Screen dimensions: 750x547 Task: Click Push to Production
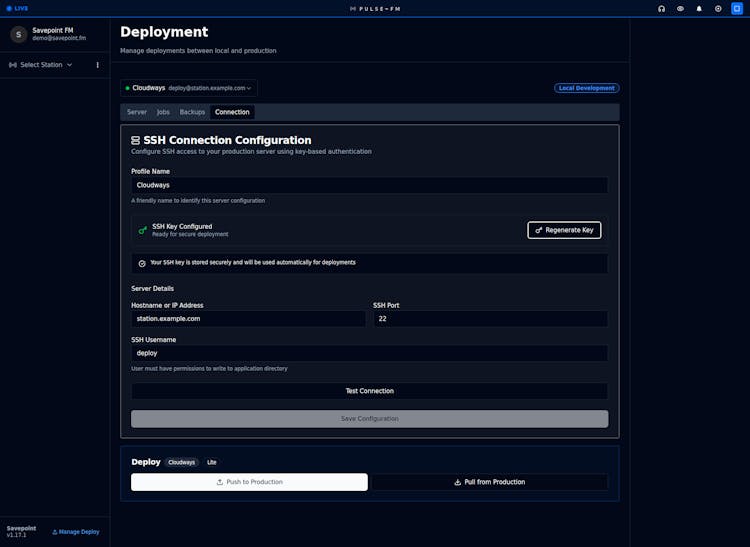click(x=249, y=482)
